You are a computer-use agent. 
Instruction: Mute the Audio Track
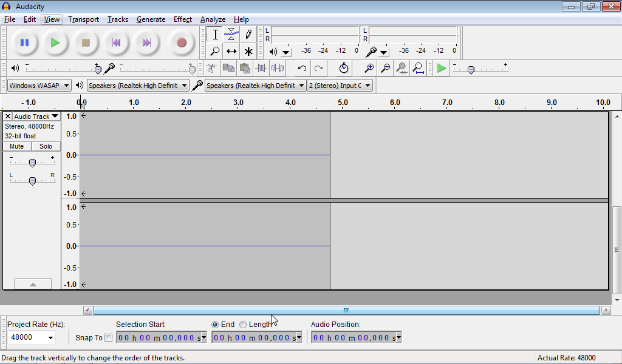coord(16,146)
